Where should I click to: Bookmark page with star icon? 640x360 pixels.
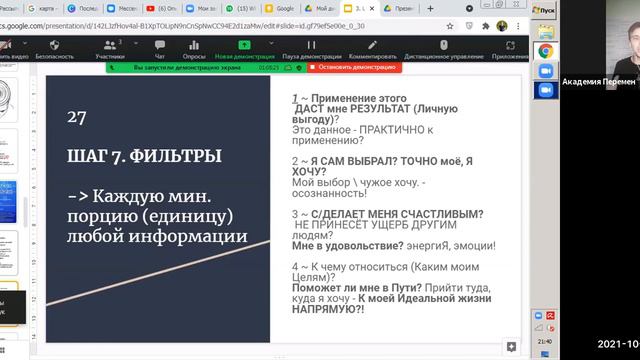pos(450,26)
